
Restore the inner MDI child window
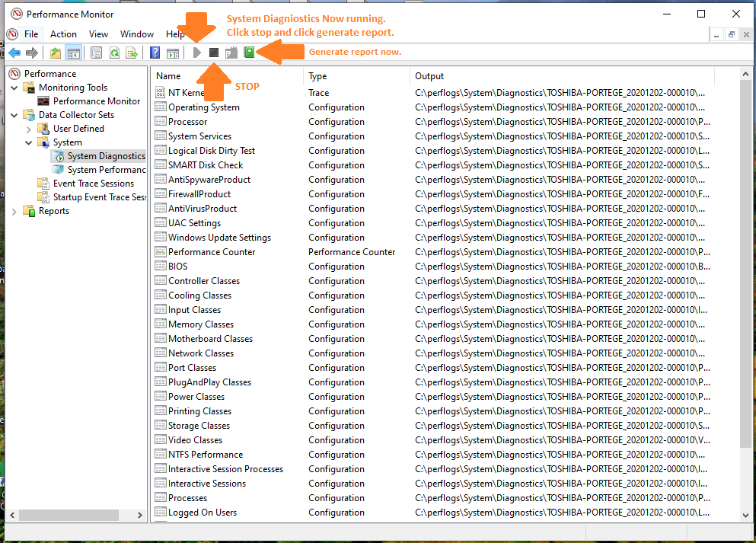coord(732,34)
